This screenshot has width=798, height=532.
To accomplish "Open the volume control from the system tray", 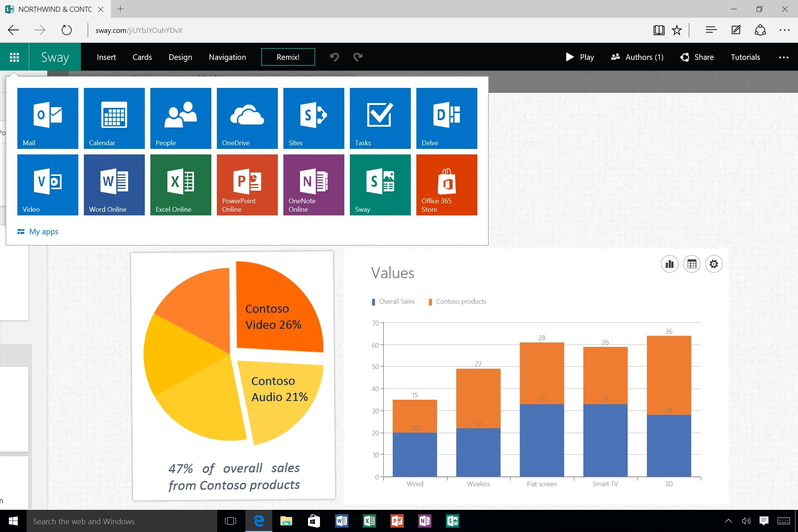I will (x=745, y=521).
